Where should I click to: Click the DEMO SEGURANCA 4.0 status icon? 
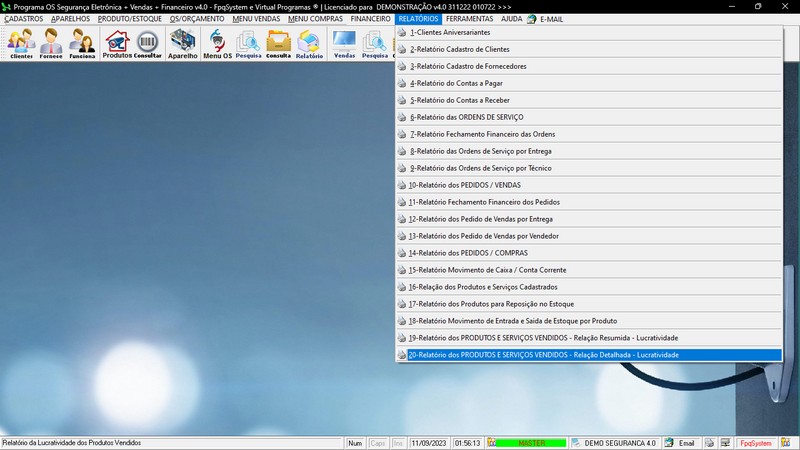(x=576, y=443)
